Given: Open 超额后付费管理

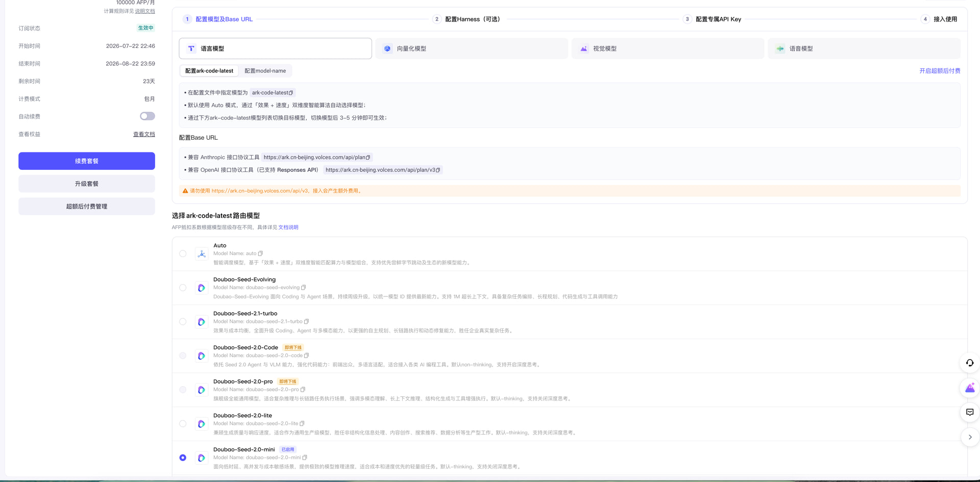Looking at the screenshot, I should pyautogui.click(x=87, y=207).
